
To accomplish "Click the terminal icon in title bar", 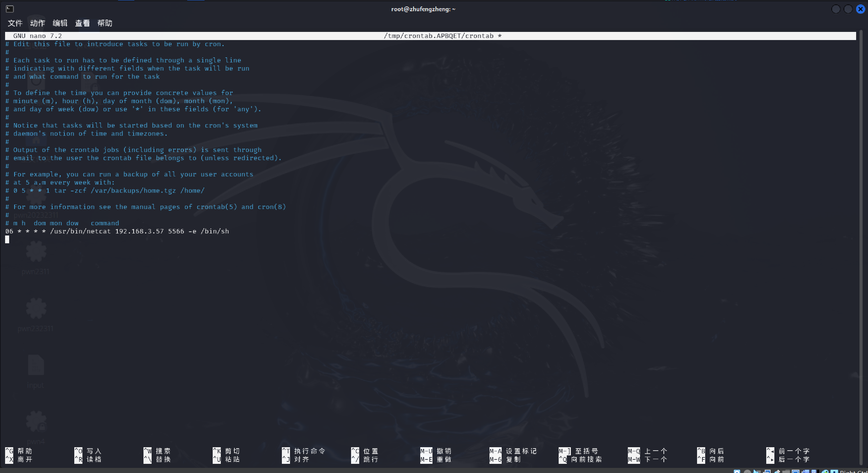I will (10, 9).
